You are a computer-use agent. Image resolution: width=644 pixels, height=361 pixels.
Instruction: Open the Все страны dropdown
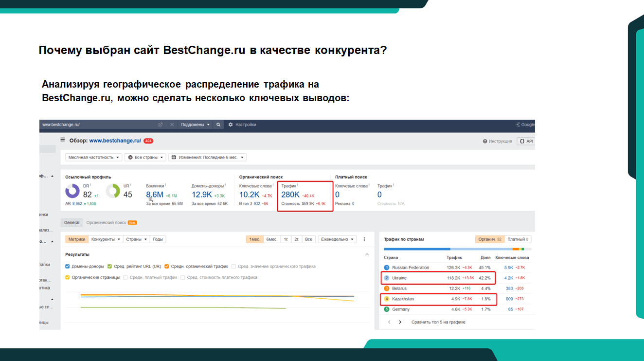145,157
